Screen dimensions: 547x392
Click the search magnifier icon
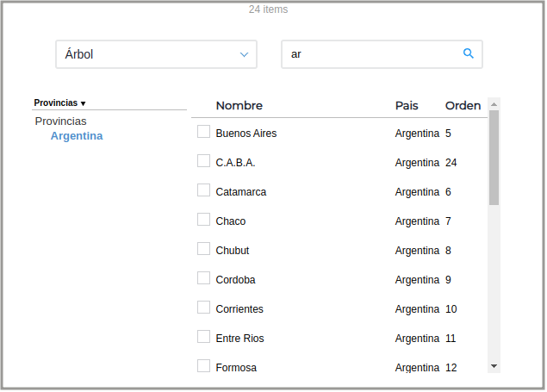[x=469, y=53]
